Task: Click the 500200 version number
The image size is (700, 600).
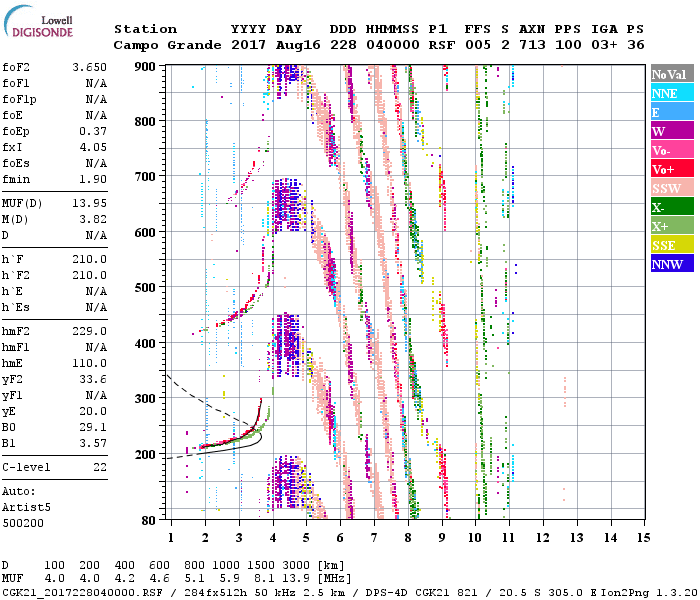Action: coord(23,523)
